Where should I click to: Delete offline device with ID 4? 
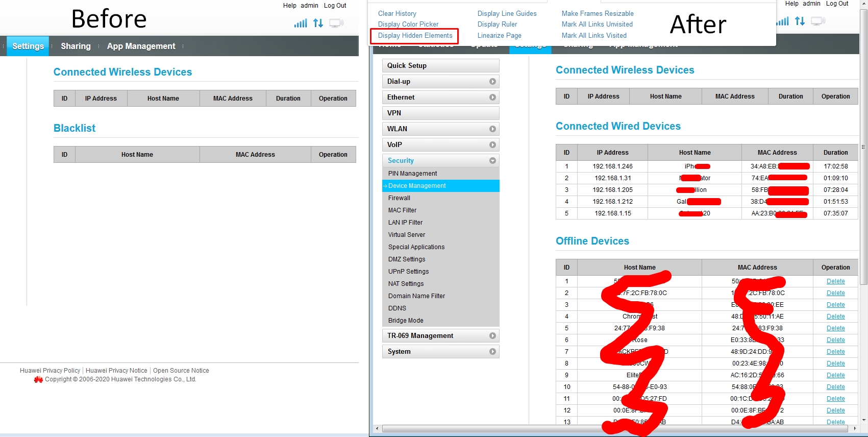(835, 317)
